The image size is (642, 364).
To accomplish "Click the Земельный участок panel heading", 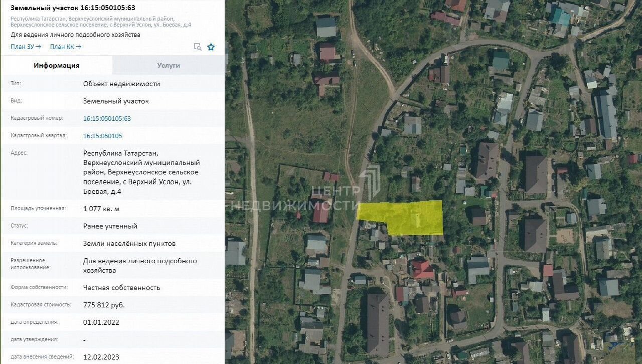I will pyautogui.click(x=73, y=8).
